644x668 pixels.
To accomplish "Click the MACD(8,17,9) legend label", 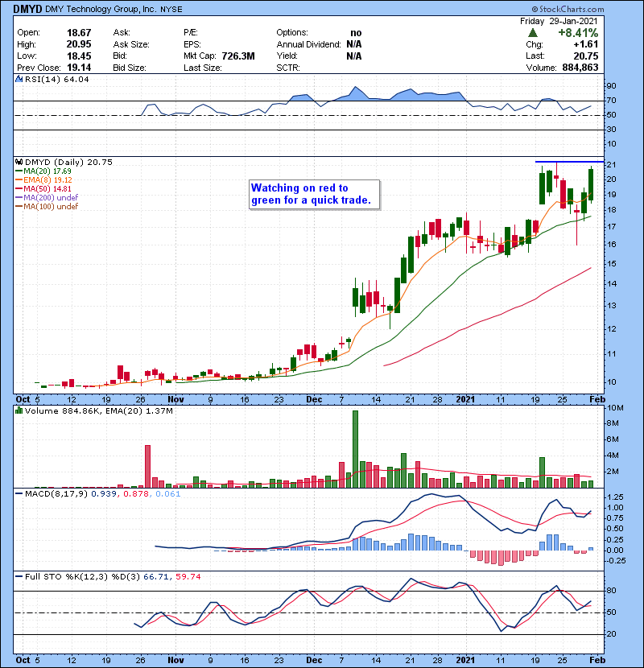I will pyautogui.click(x=56, y=494).
